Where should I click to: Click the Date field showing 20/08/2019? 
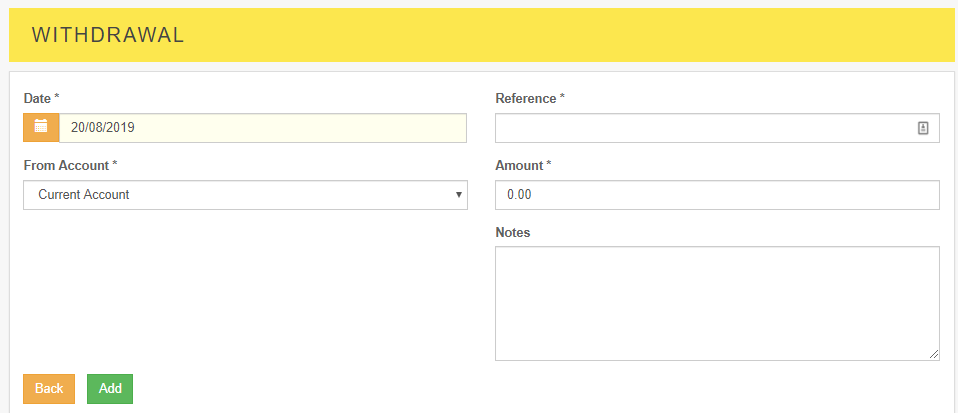(x=262, y=128)
